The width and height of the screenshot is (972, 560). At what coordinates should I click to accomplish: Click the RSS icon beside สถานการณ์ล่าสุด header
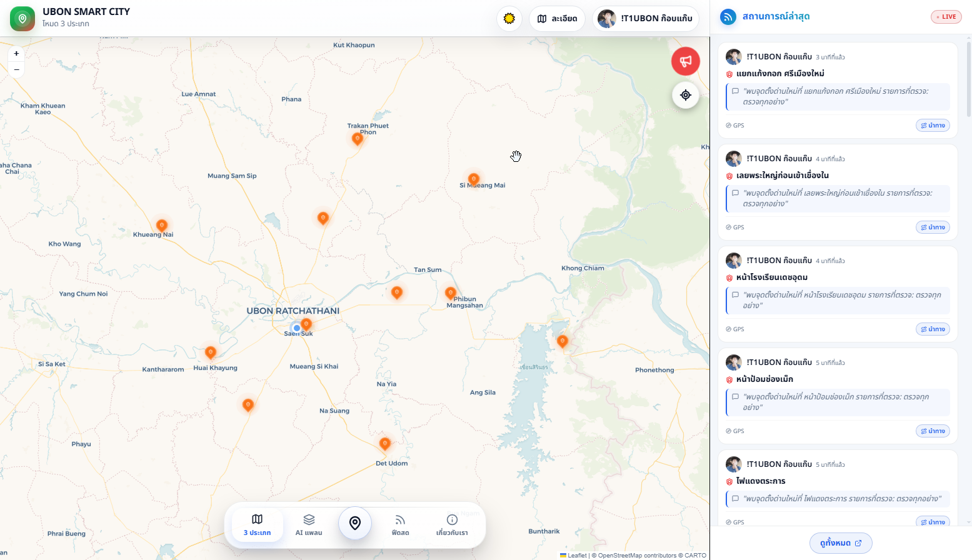727,17
